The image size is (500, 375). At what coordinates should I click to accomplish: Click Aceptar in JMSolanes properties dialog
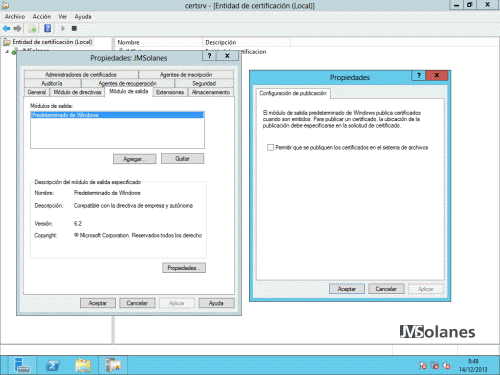point(98,303)
